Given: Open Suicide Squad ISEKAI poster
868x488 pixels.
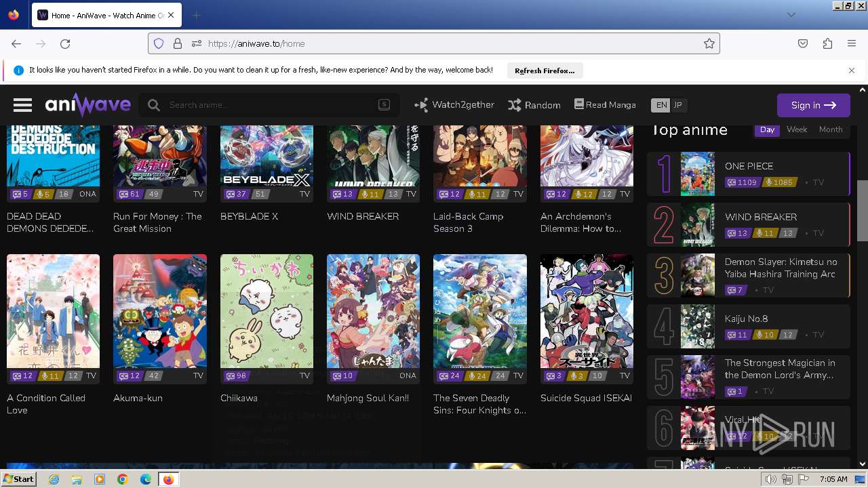Looking at the screenshot, I should pos(587,312).
